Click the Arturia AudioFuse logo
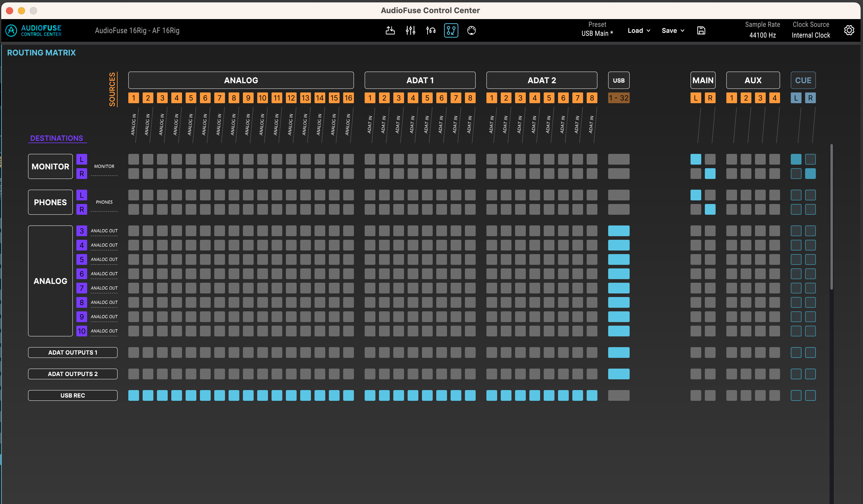Screen dimensions: 863x504 (33, 30)
